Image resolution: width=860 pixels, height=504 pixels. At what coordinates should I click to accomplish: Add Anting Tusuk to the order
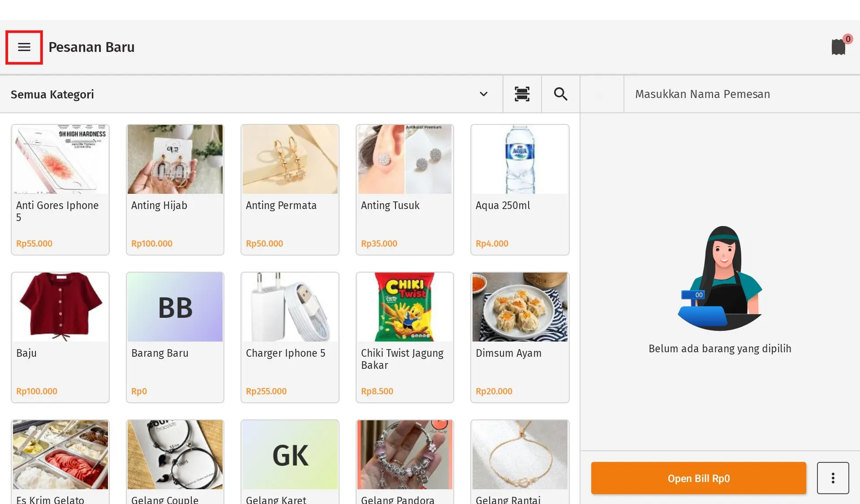pyautogui.click(x=405, y=189)
